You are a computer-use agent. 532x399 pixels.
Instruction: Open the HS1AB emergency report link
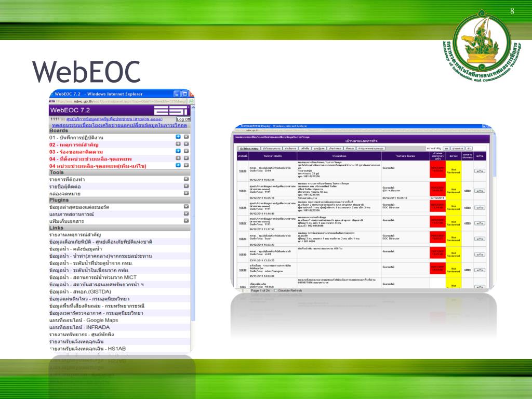(x=87, y=349)
